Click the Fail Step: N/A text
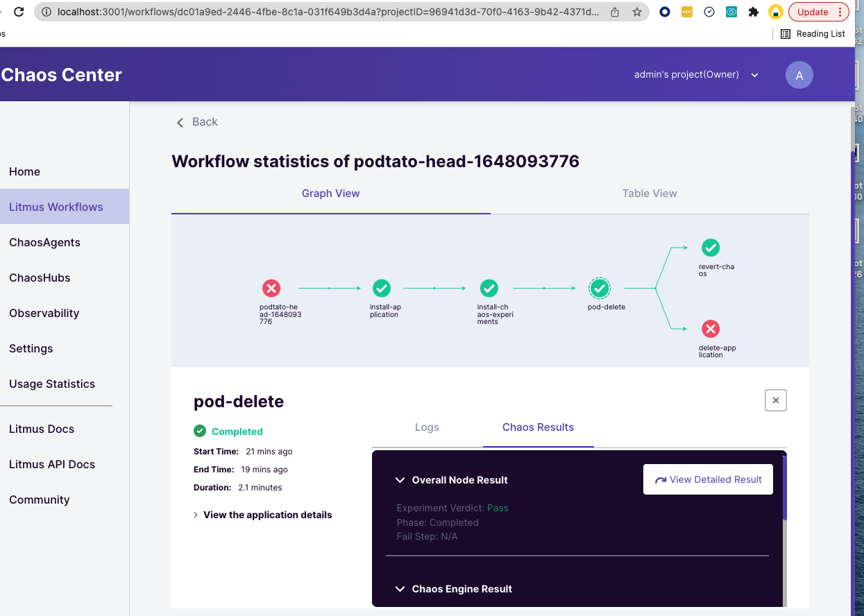This screenshot has height=616, width=864. pos(427,536)
